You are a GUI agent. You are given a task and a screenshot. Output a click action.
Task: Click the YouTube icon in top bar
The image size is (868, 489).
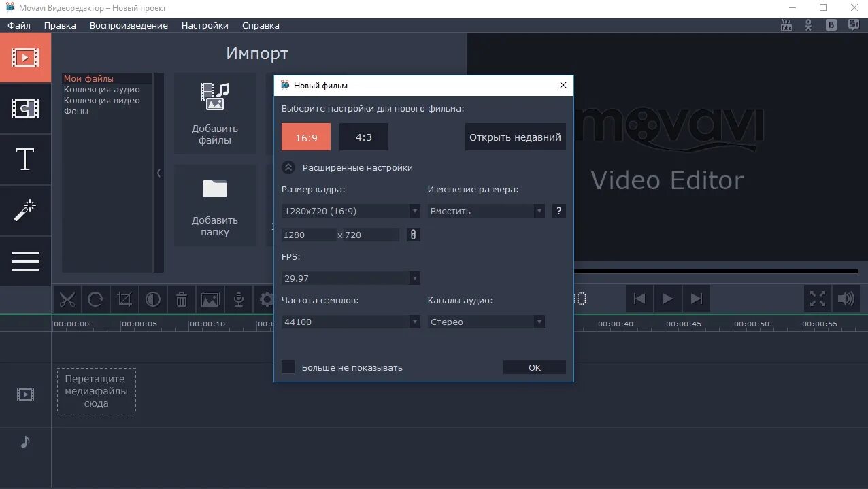click(786, 25)
